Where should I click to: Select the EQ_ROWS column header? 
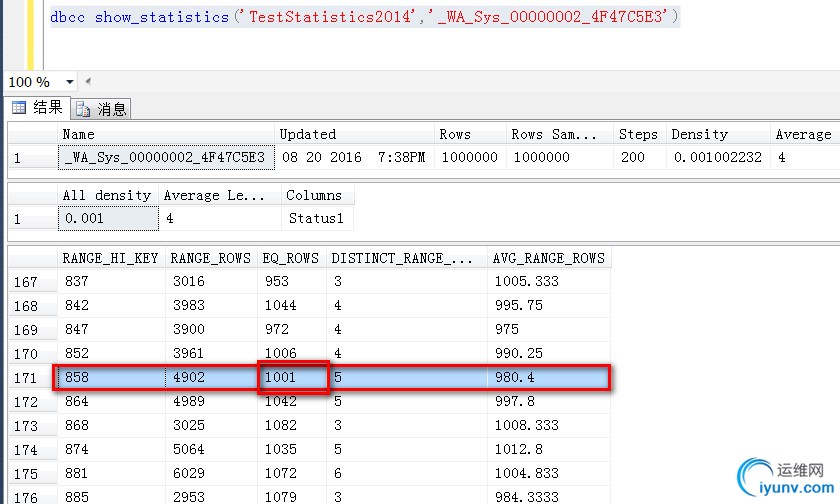[291, 258]
